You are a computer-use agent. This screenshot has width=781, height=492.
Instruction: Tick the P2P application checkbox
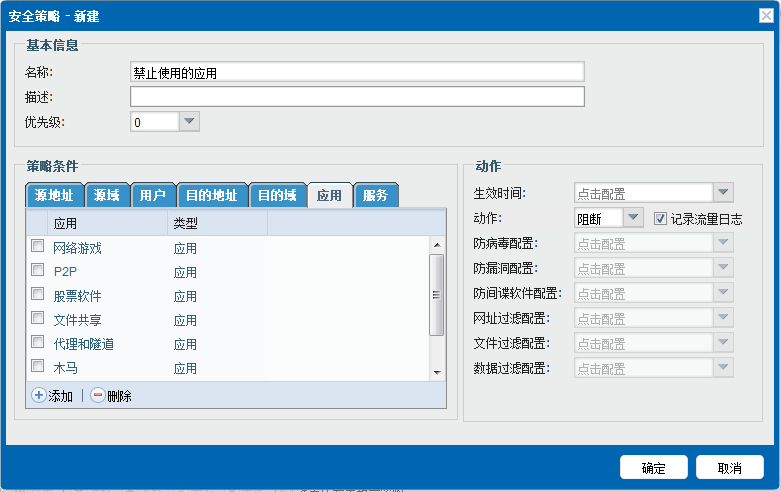point(37,270)
